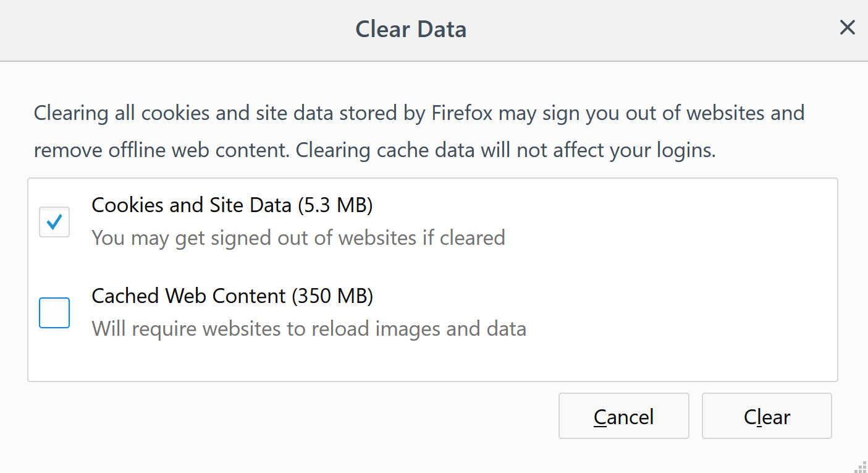This screenshot has width=868, height=473.
Task: Click the word "Firefox" in the warning
Action: coord(461,114)
